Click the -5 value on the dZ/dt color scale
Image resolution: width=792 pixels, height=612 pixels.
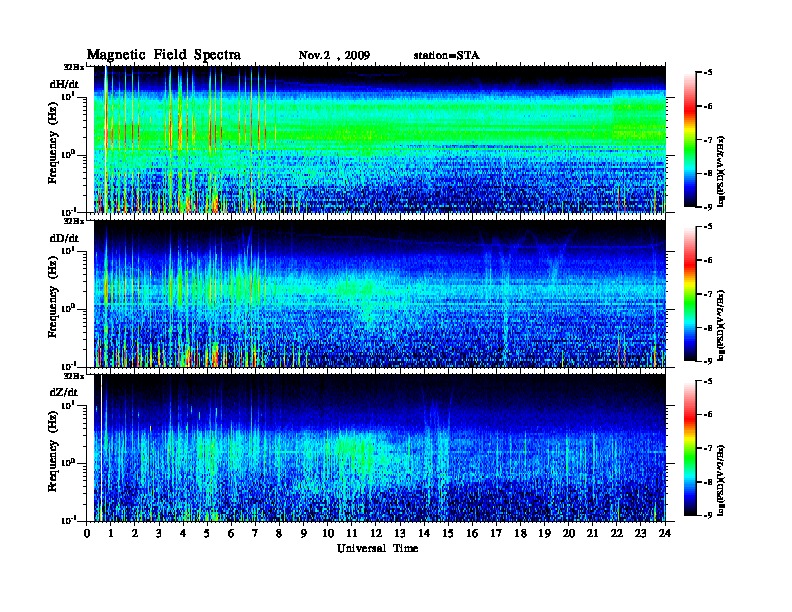708,381
